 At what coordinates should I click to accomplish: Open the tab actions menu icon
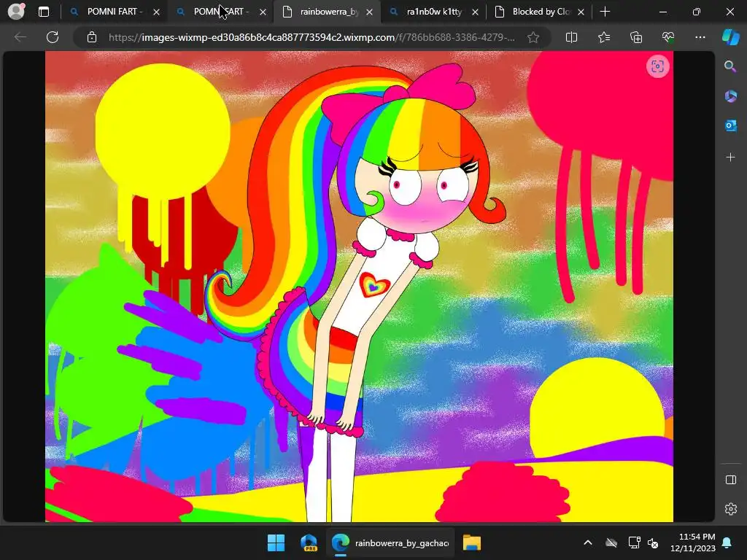(44, 12)
